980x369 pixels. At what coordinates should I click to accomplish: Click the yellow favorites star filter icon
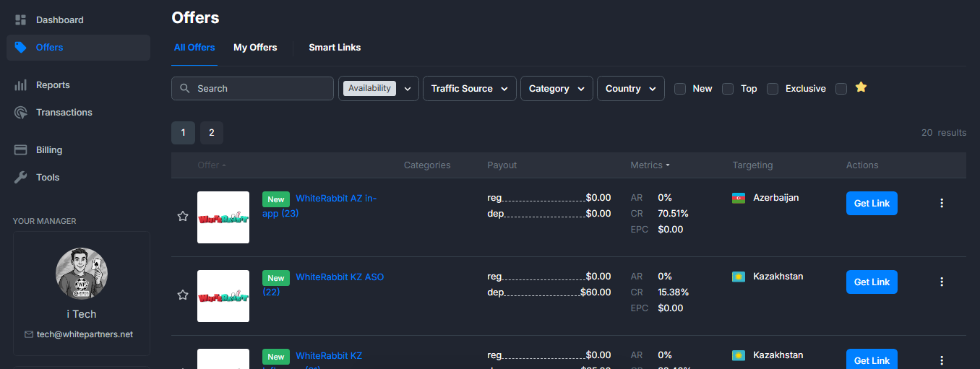click(x=861, y=87)
